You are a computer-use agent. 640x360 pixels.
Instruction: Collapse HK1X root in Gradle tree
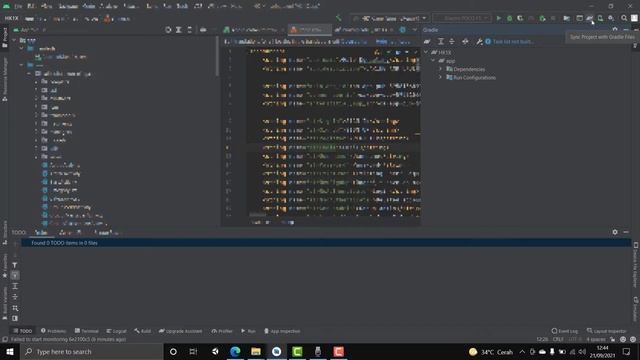tap(427, 52)
